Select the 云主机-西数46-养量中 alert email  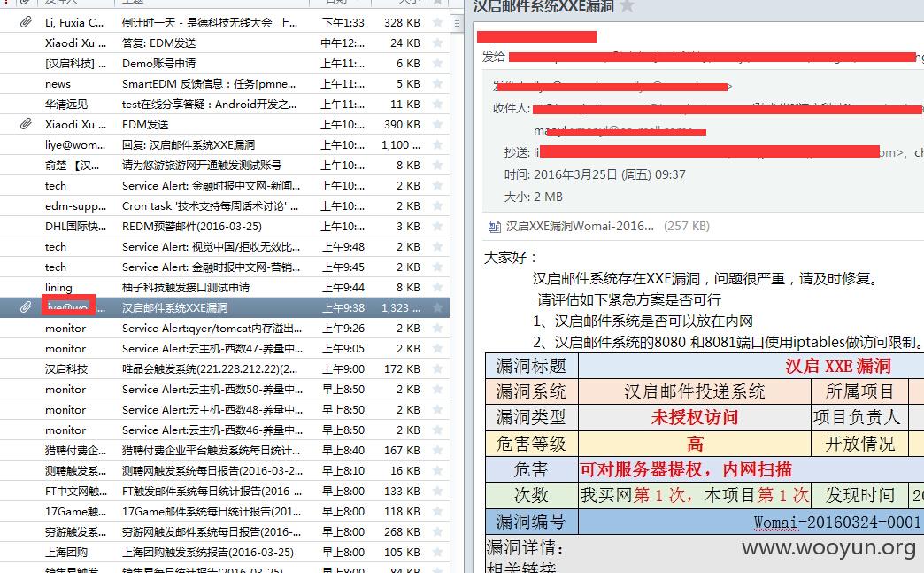[225, 430]
